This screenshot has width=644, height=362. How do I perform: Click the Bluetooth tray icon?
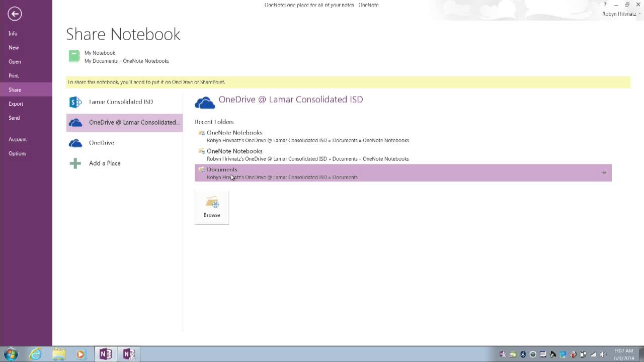pos(523,354)
